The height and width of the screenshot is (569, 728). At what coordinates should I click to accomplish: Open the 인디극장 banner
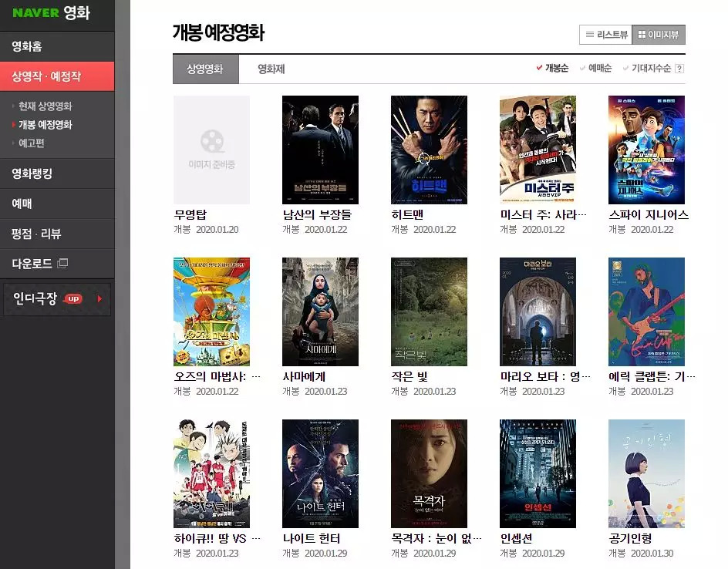point(56,299)
